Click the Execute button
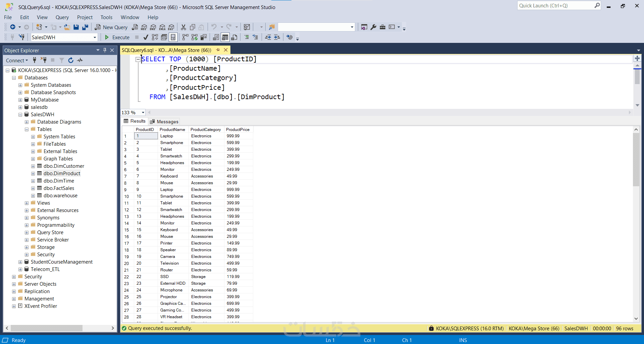644x344 pixels. [x=117, y=37]
